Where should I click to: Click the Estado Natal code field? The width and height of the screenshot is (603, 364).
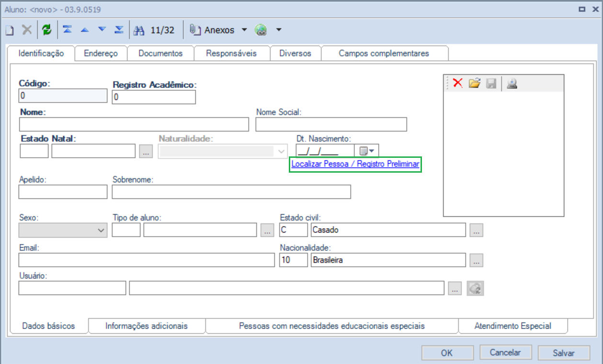click(34, 151)
